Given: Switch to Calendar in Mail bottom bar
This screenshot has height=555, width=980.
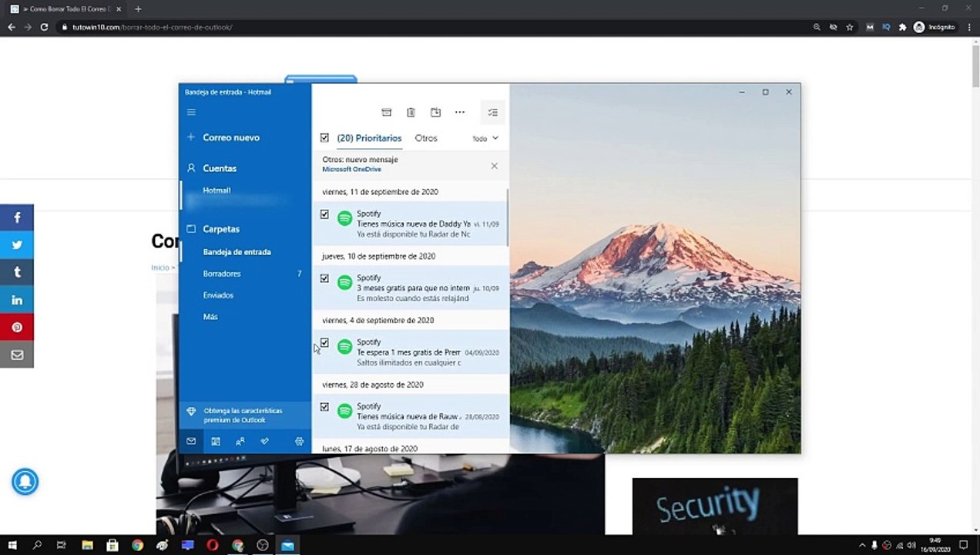Looking at the screenshot, I should (x=216, y=442).
